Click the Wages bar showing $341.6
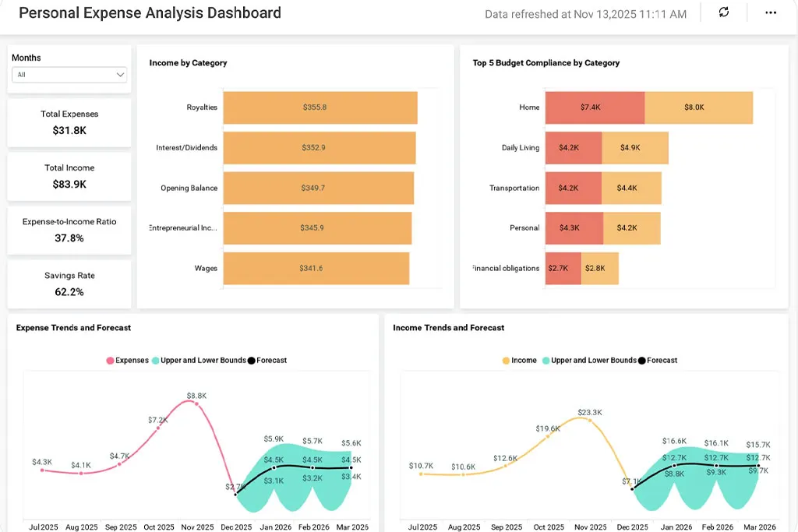 pos(316,268)
